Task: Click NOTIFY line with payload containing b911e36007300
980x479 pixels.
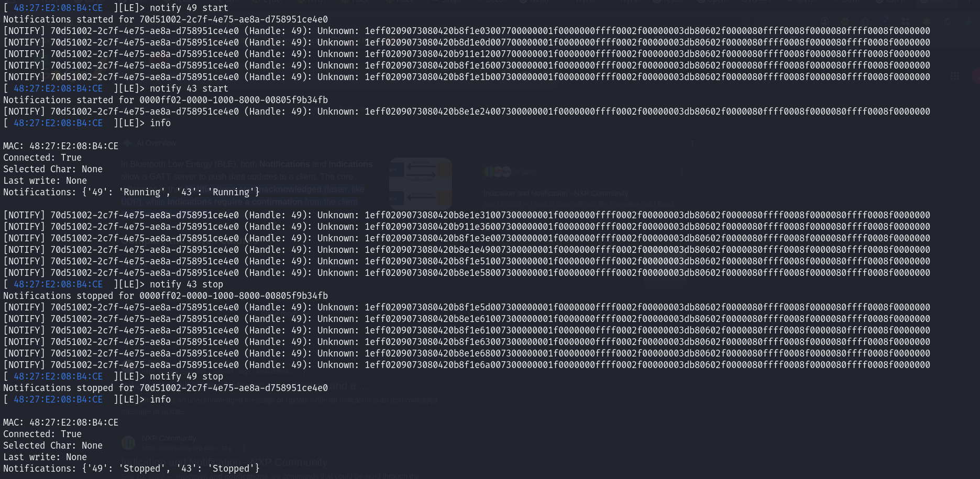Action: pos(467,227)
